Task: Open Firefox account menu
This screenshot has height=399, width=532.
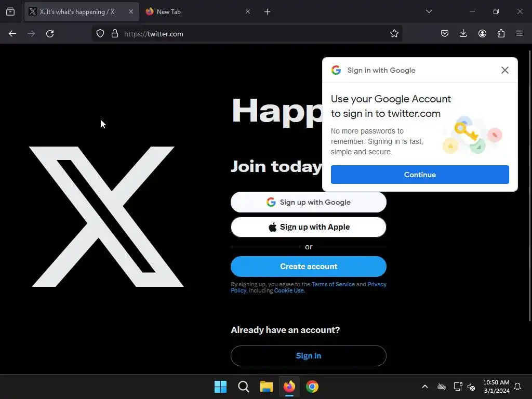Action: pos(482,34)
